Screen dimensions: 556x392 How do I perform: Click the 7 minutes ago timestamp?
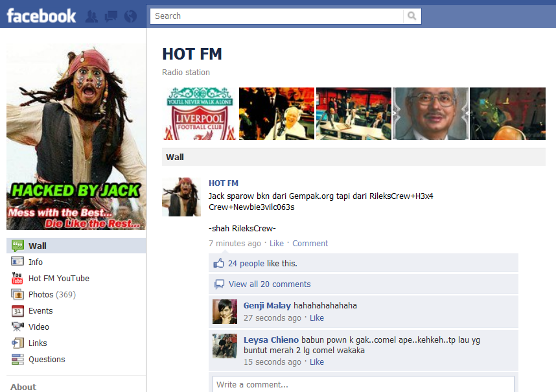pos(235,244)
